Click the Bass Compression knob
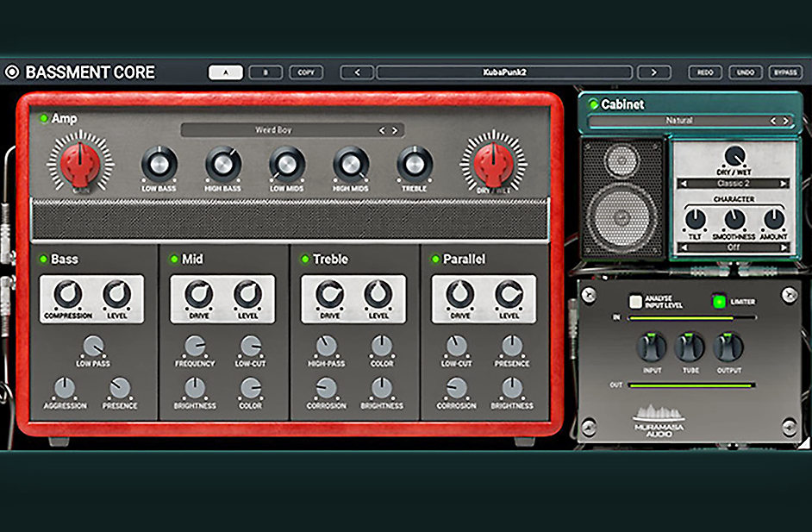Screen dimensions: 812x532 [68, 294]
